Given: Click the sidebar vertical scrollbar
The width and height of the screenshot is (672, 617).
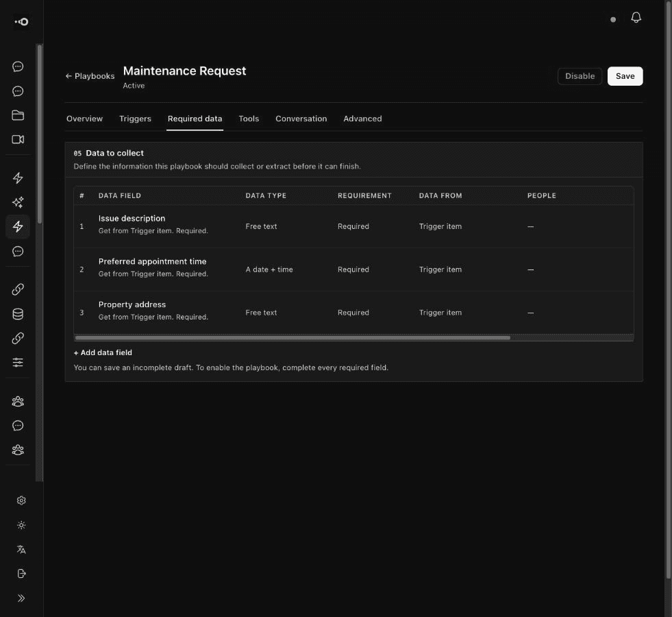Looking at the screenshot, I should 40,134.
